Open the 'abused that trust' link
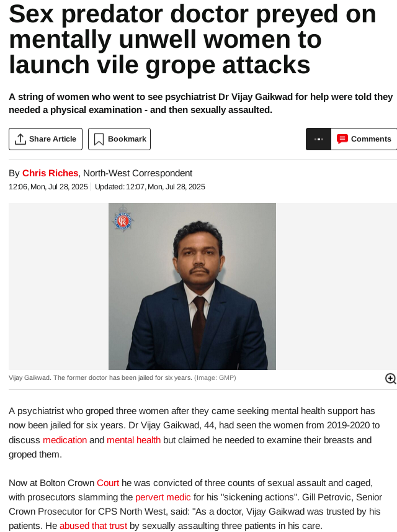397x532 pixels. tap(93, 526)
